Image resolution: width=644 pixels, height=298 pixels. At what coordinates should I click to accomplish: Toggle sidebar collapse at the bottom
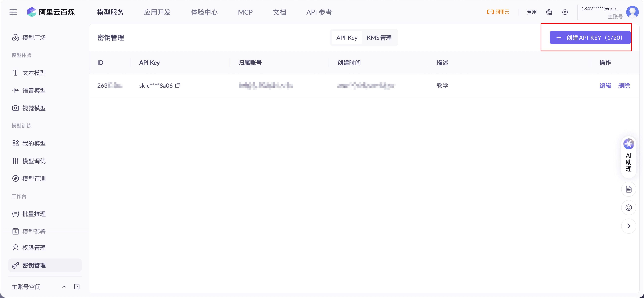point(77,287)
